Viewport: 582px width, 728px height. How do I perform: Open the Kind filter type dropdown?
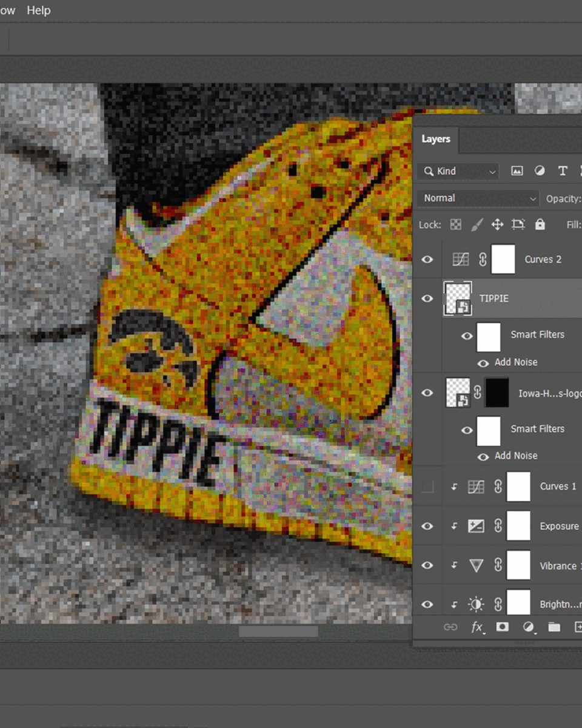pos(458,172)
